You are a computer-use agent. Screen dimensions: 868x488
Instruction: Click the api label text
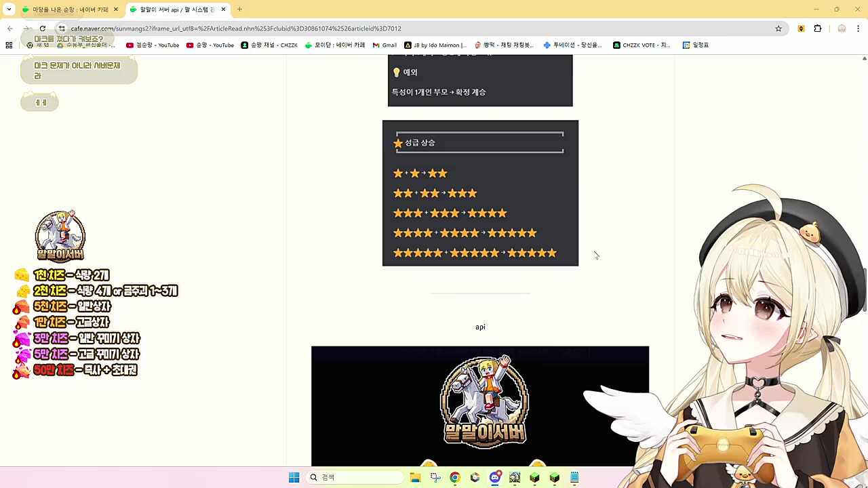click(x=480, y=327)
